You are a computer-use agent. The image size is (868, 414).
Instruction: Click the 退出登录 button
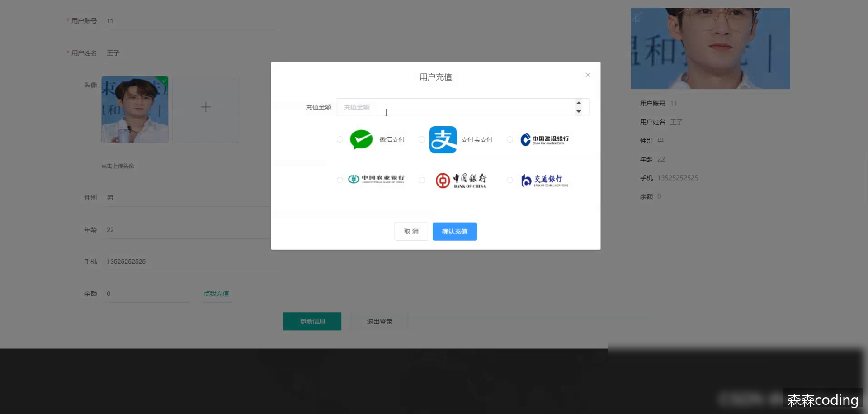point(379,321)
